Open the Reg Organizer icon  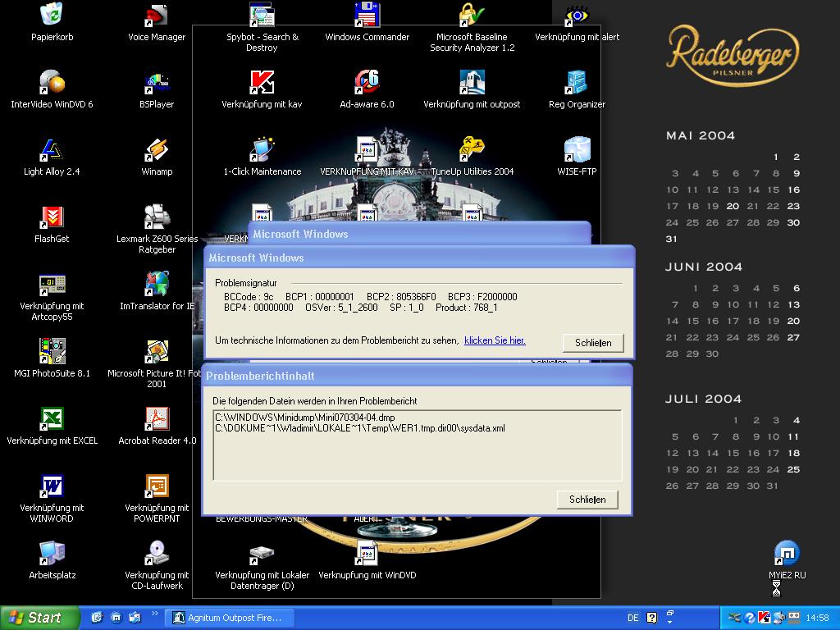click(x=577, y=89)
